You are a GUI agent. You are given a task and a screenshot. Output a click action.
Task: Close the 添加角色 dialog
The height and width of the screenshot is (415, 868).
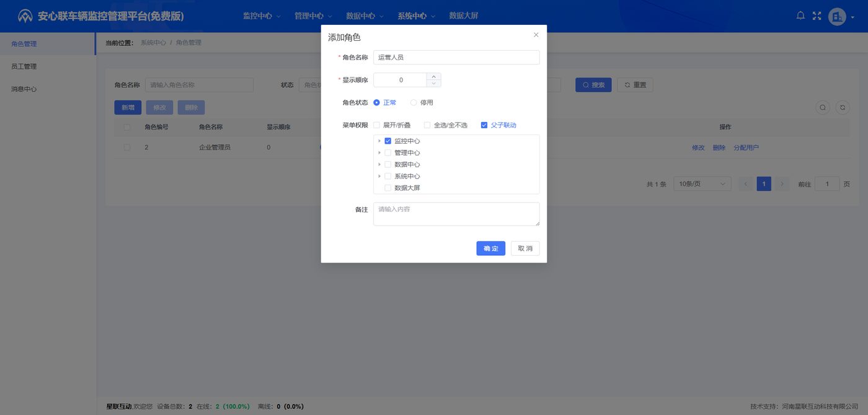[536, 35]
